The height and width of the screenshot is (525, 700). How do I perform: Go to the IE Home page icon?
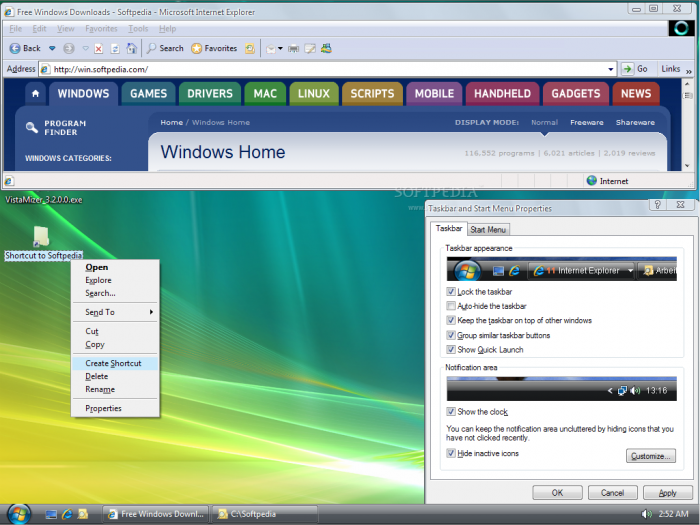click(x=131, y=48)
